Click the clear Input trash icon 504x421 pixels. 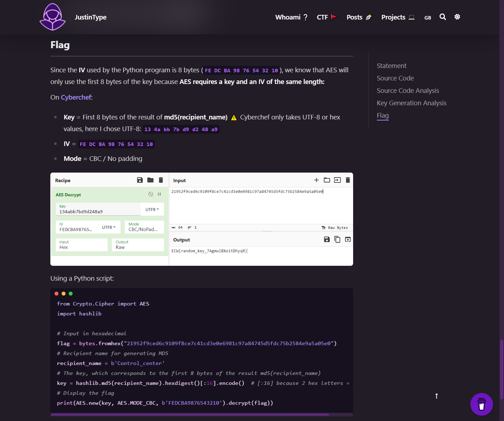pos(348,180)
